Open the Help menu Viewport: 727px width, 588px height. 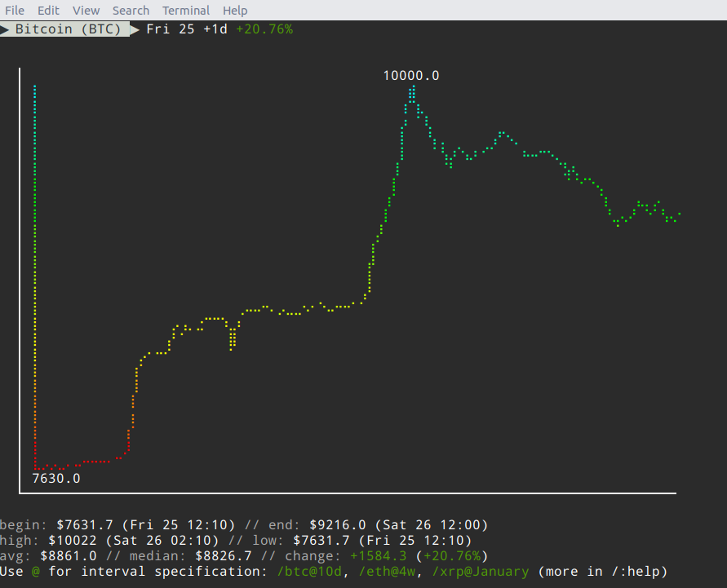(235, 10)
